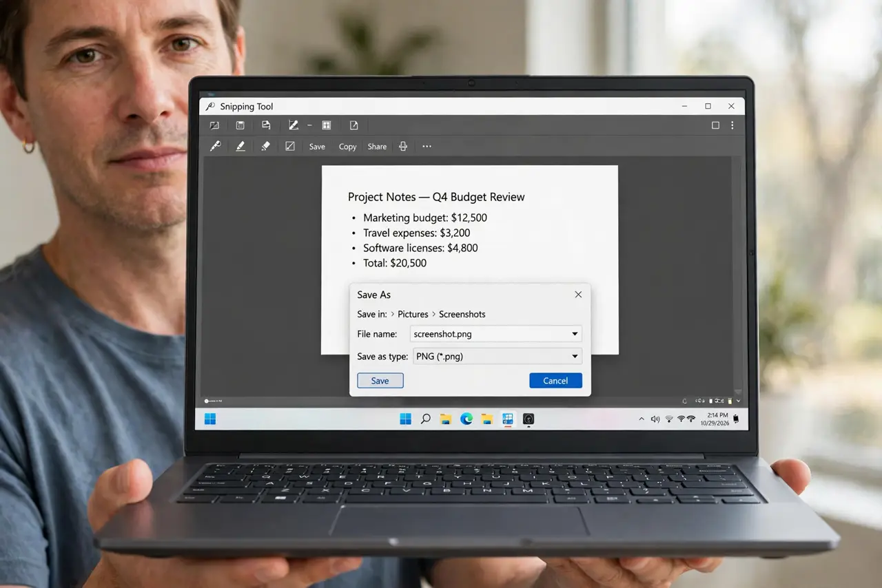Click the line 'Software licenses: $4,800'
Image resolution: width=882 pixels, height=588 pixels.
tap(420, 248)
